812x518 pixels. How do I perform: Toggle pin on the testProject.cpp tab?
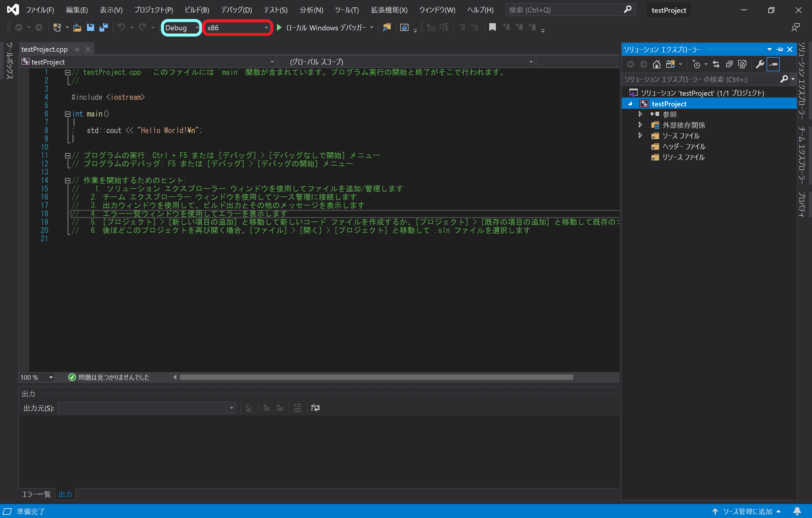tap(77, 49)
